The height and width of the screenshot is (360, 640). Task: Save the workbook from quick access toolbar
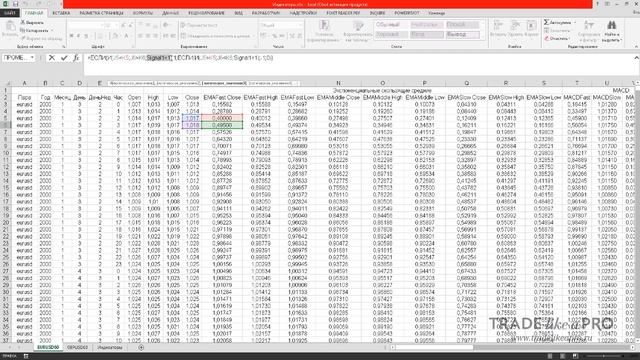pyautogui.click(x=16, y=4)
